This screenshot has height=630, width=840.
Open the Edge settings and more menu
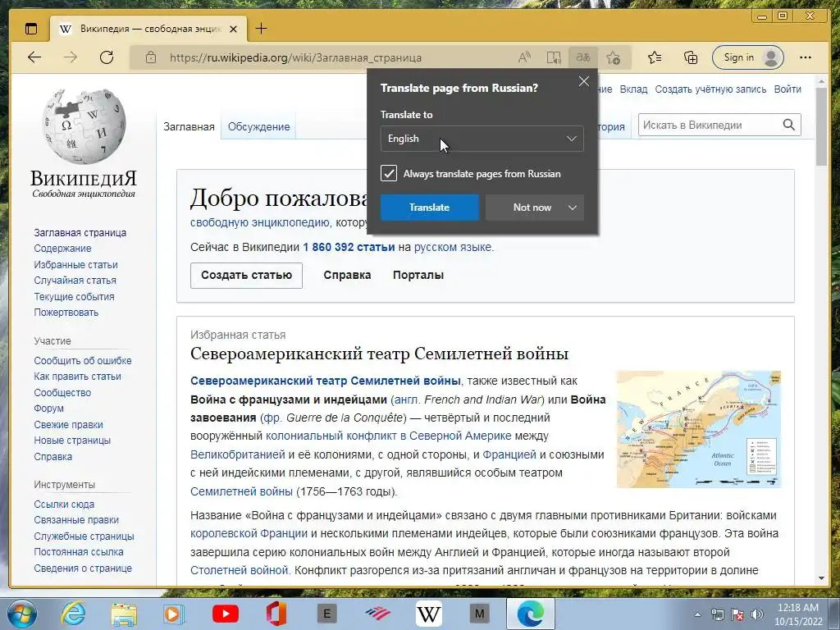tap(806, 57)
